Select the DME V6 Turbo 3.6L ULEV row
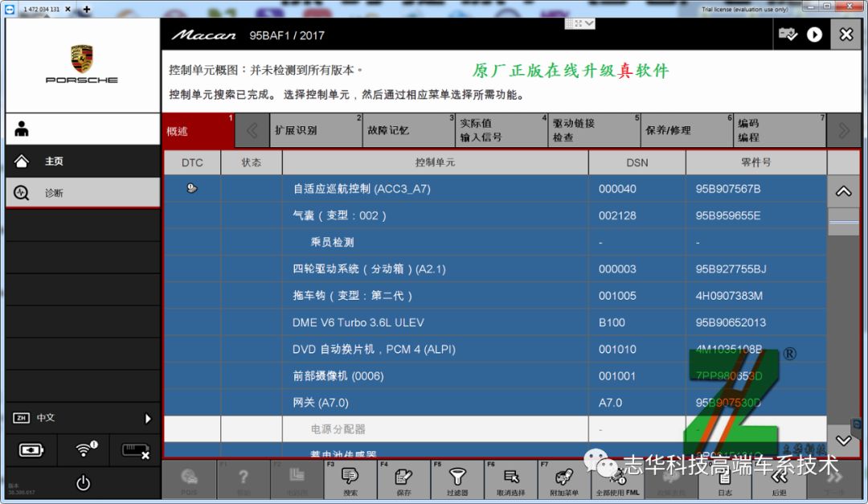The width and height of the screenshot is (868, 504). click(x=495, y=322)
